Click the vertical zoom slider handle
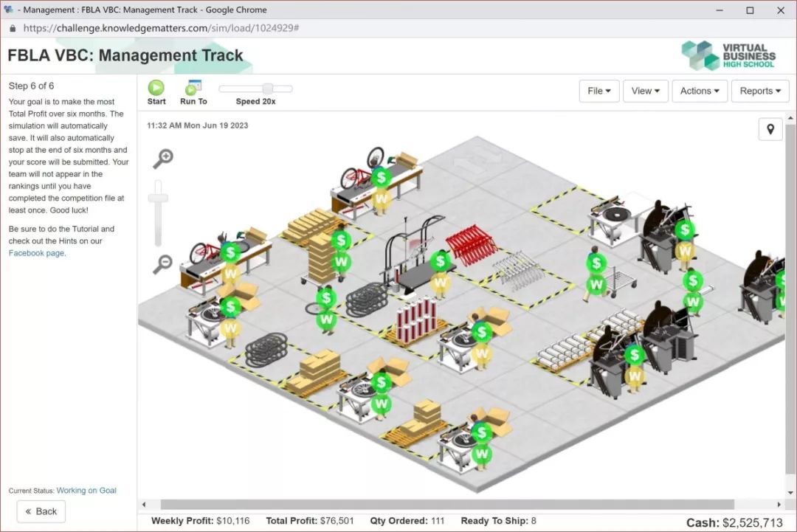Image resolution: width=797 pixels, height=532 pixels. click(x=158, y=198)
